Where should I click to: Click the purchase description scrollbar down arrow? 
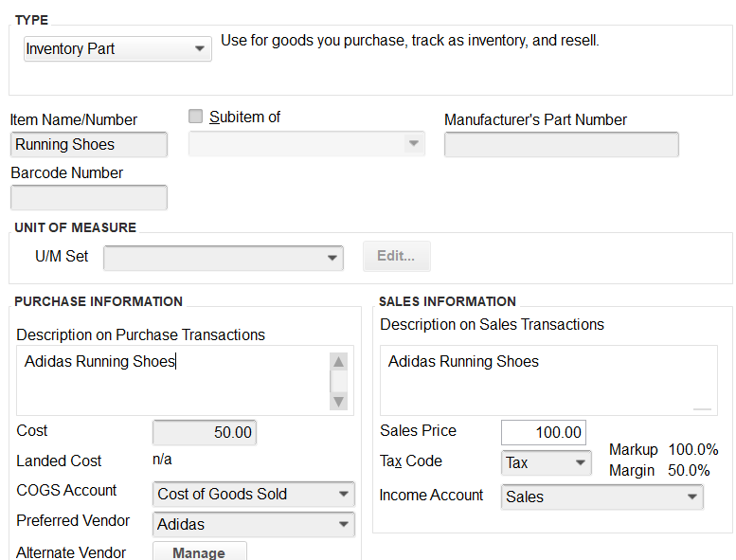[x=338, y=402]
